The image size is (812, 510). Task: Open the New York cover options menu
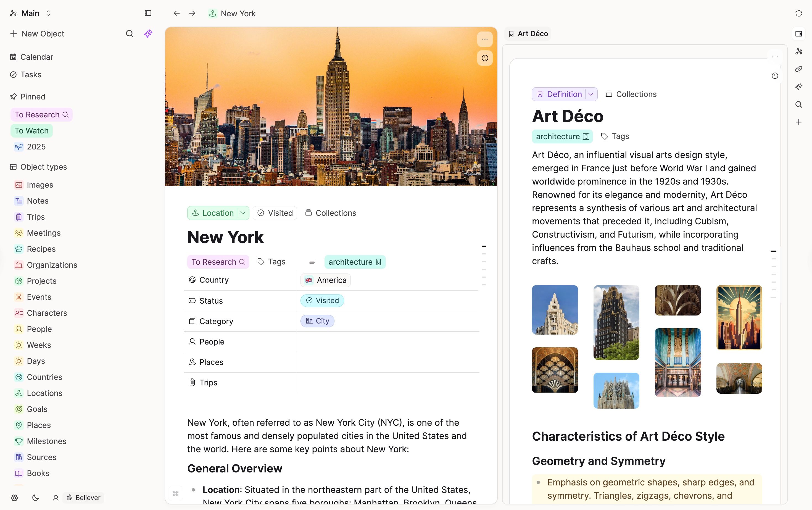pyautogui.click(x=484, y=40)
